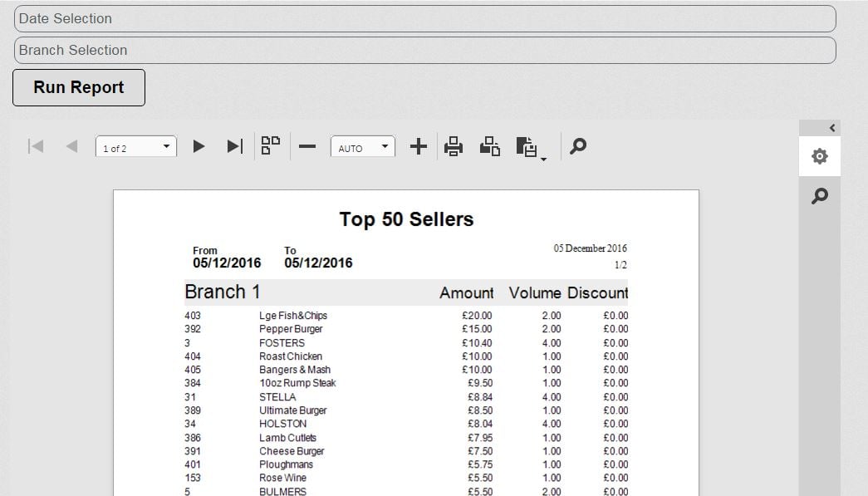Collapse the right side panel
868x496 pixels.
click(832, 128)
